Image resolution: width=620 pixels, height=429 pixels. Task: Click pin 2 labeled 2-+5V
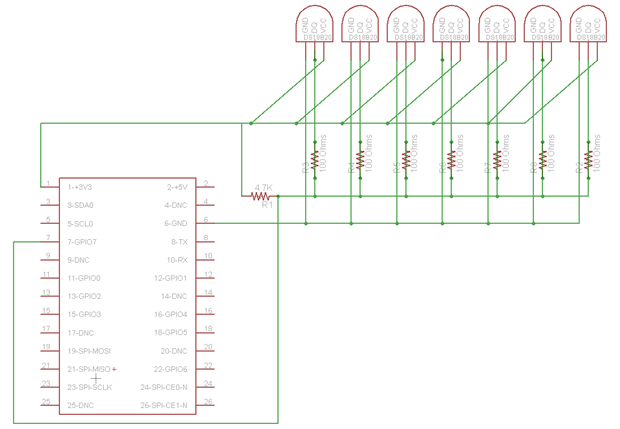(x=205, y=187)
